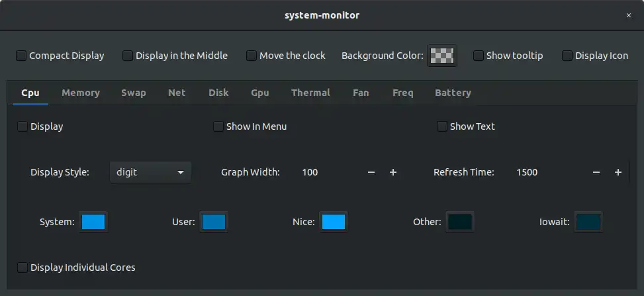Enable Show In Menu checkbox
Image resolution: width=644 pixels, height=296 pixels.
(x=218, y=126)
